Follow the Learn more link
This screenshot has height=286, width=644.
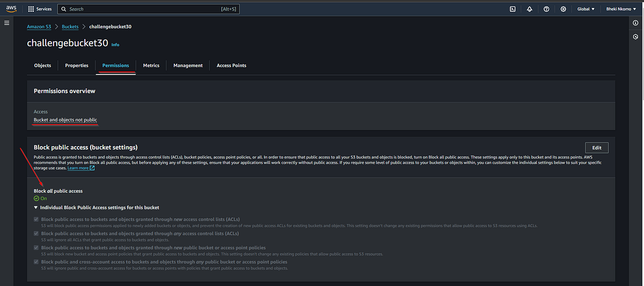click(78, 168)
